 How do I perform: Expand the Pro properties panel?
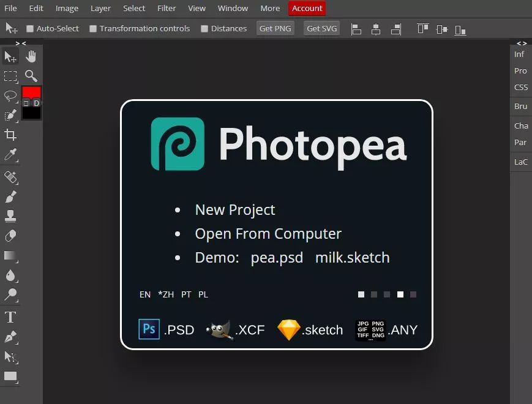point(520,71)
